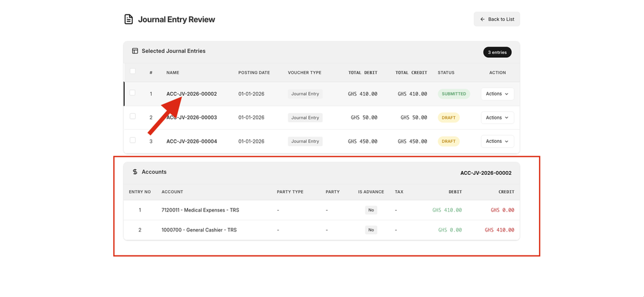Click the table icon beside Selected Journal Entries
Image resolution: width=644 pixels, height=297 pixels.
click(135, 51)
